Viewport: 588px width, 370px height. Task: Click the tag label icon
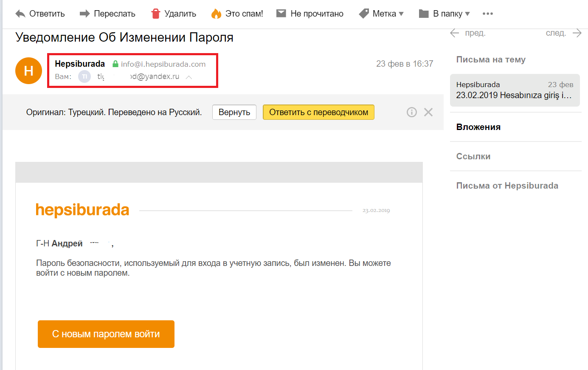pyautogui.click(x=364, y=14)
